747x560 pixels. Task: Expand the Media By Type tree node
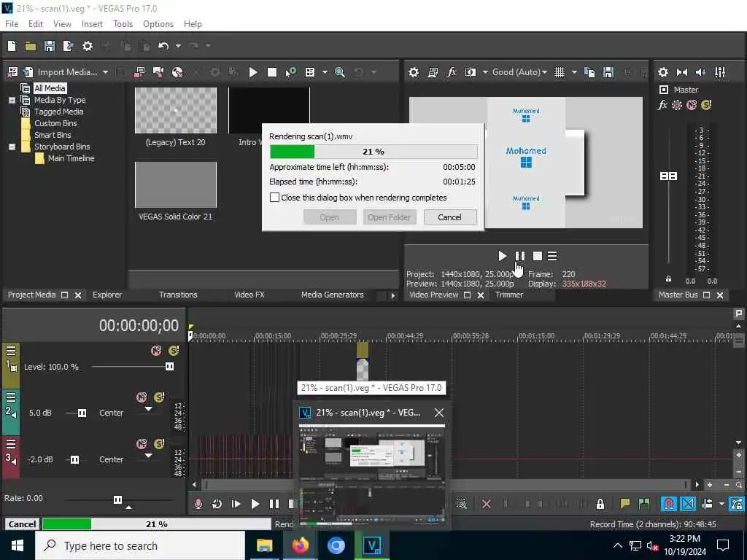(x=12, y=100)
